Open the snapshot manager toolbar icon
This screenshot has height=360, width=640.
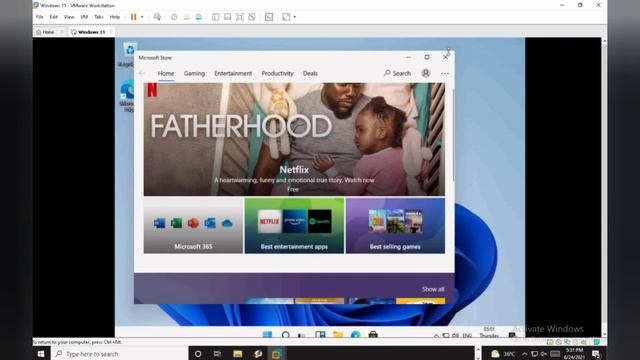[199, 17]
